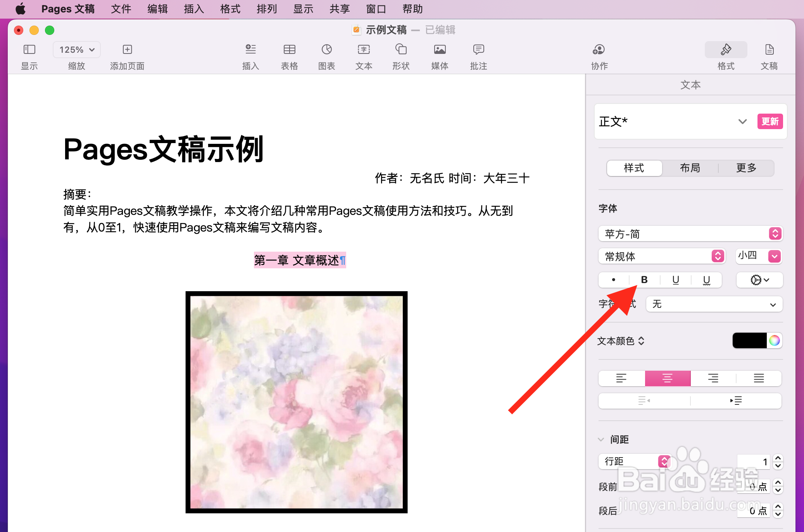Decrease indent level
Image resolution: width=804 pixels, height=532 pixels.
click(644, 401)
